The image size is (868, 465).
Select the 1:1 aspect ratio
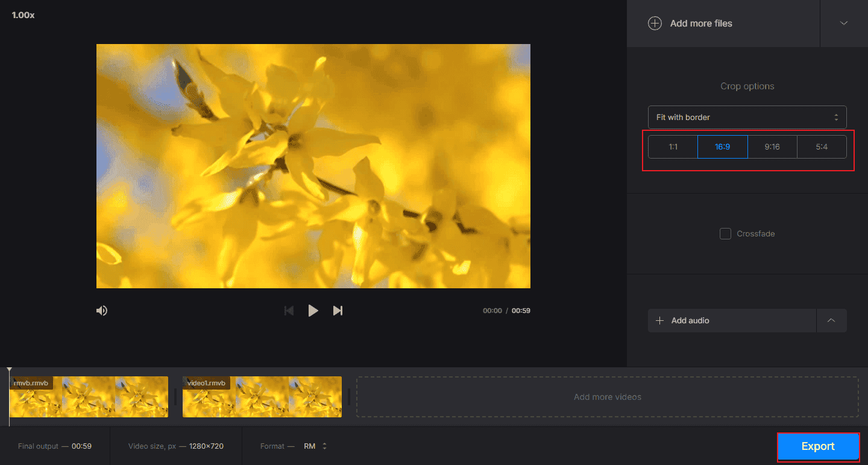click(673, 147)
